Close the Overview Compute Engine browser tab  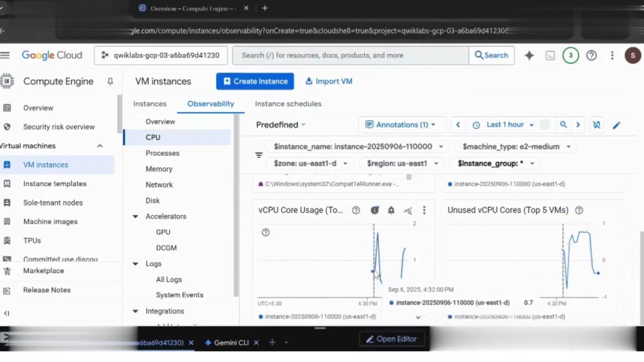click(x=246, y=8)
